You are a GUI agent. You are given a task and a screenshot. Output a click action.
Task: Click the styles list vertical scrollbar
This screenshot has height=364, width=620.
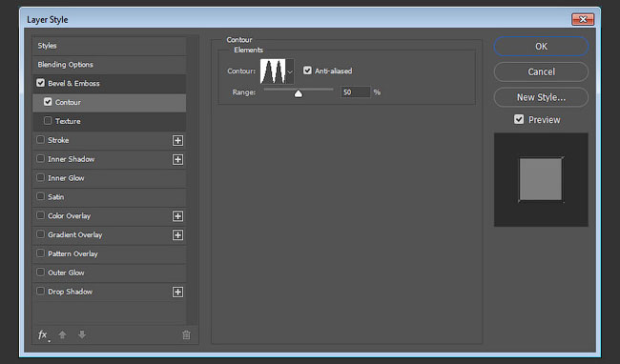(x=192, y=181)
